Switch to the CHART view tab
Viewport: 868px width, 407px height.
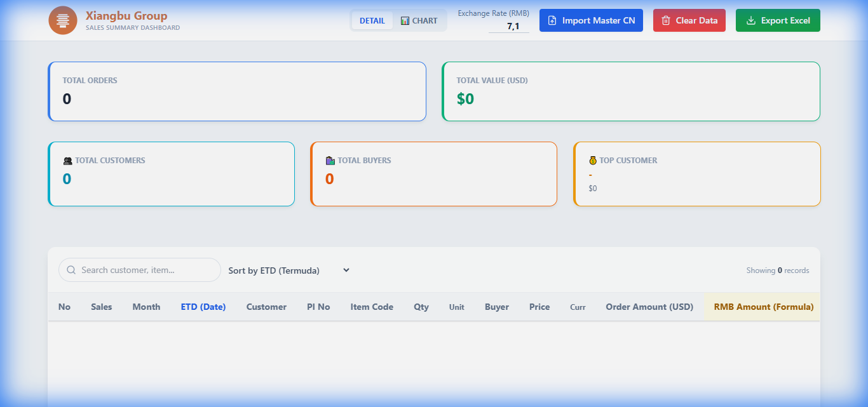click(x=419, y=20)
